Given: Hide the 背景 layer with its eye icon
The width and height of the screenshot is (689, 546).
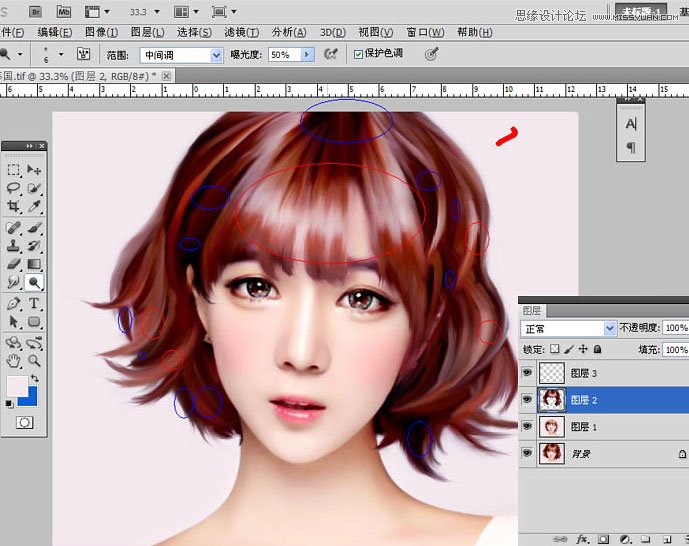Looking at the screenshot, I should pos(528,454).
